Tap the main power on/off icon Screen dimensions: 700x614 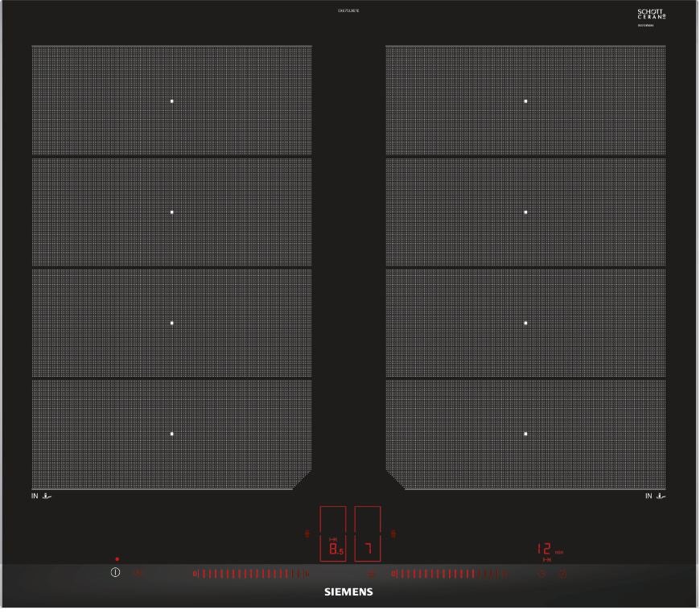[115, 572]
